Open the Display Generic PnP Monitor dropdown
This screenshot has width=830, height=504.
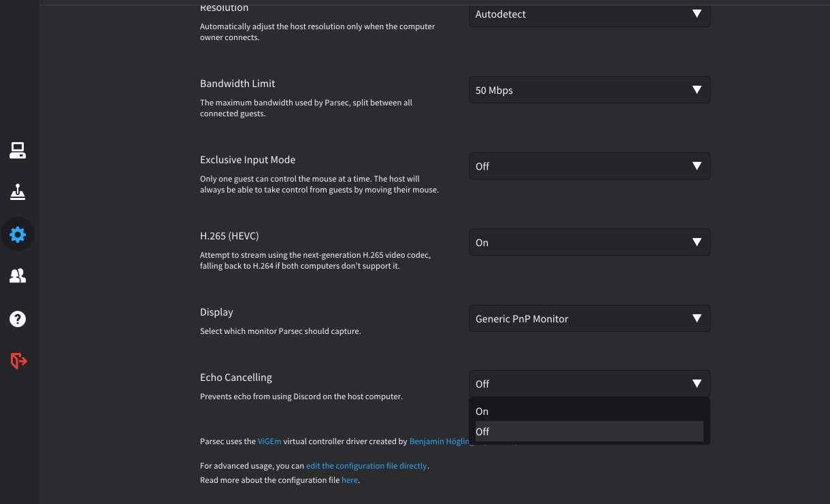point(589,319)
